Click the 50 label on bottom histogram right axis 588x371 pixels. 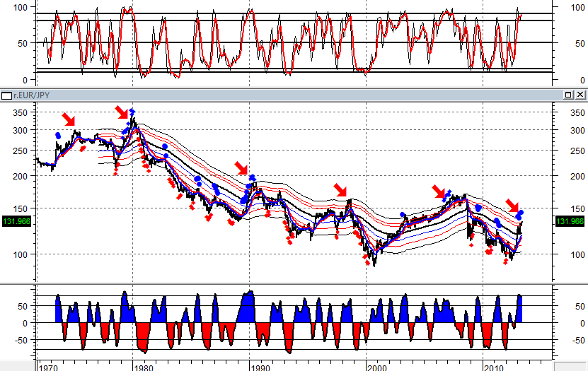(580, 306)
